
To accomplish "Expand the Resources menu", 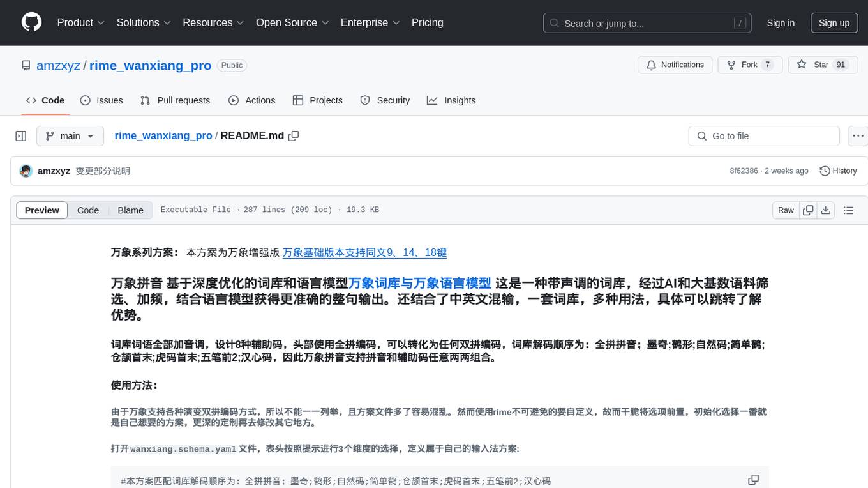I will 213,22.
